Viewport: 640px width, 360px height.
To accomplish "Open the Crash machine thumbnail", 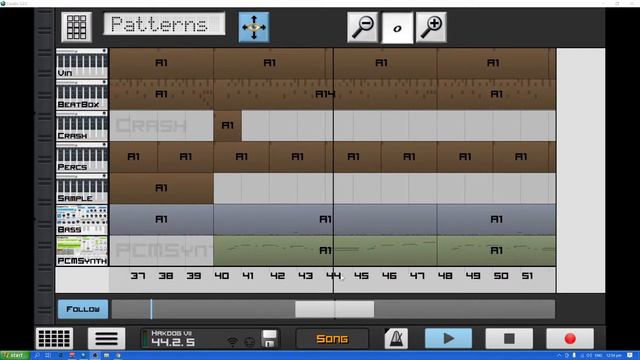I will pos(82,126).
